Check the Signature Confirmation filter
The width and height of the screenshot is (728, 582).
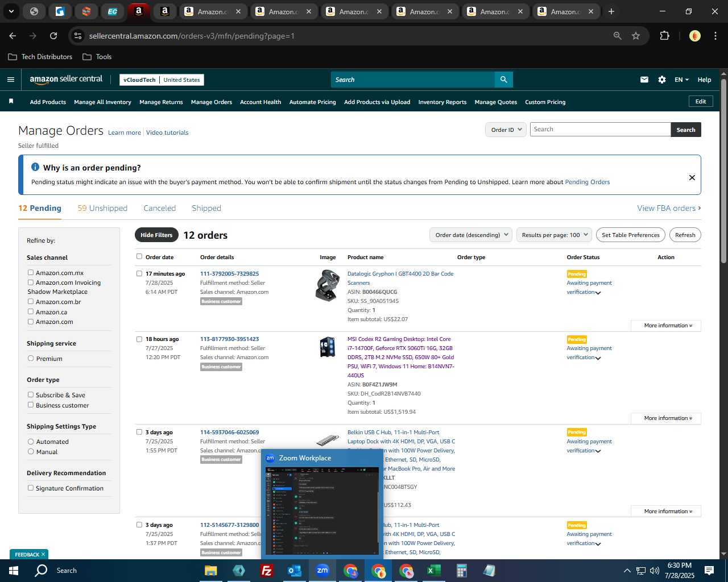pyautogui.click(x=31, y=488)
